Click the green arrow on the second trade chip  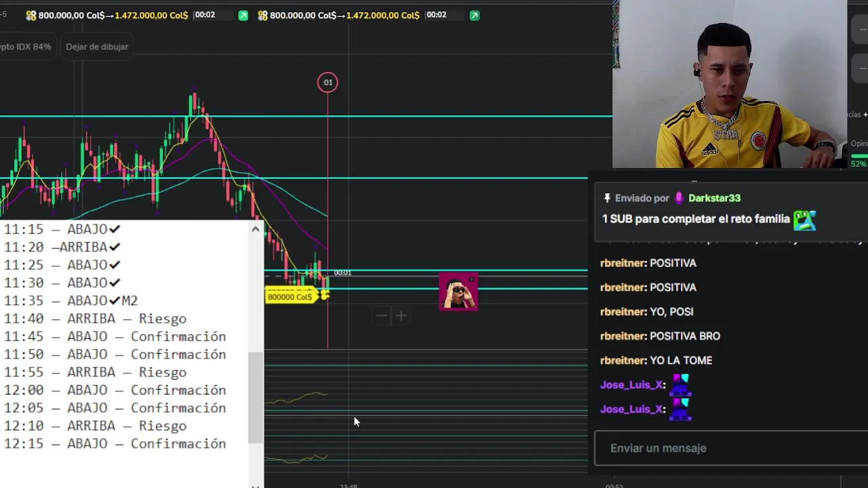click(475, 15)
